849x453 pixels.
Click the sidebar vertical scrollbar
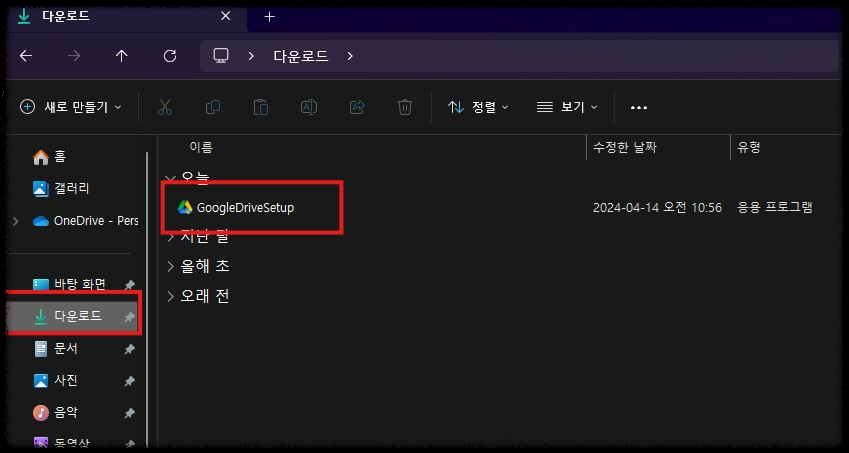coord(147,298)
